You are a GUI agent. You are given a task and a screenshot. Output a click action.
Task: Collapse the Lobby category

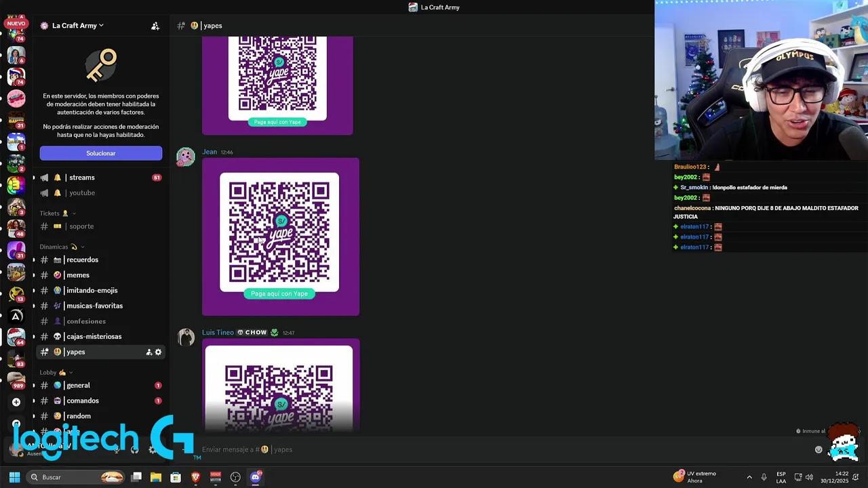click(x=56, y=372)
